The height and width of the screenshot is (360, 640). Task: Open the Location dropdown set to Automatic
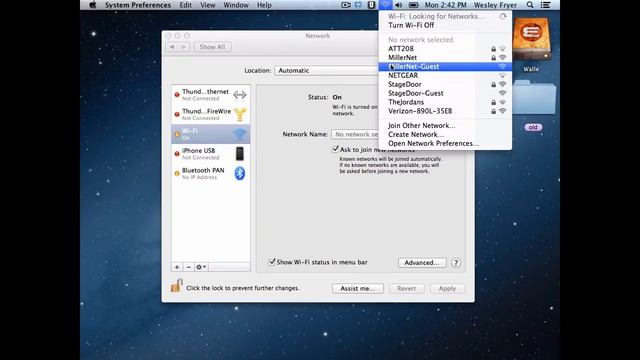pos(327,71)
